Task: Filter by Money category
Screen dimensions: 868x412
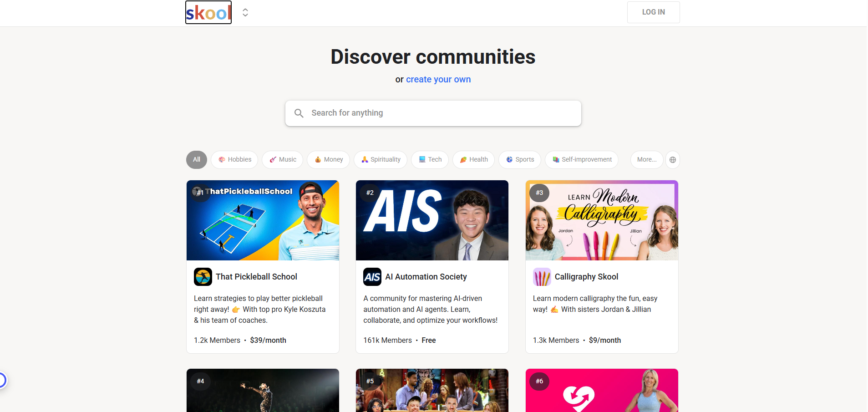Action: (329, 160)
